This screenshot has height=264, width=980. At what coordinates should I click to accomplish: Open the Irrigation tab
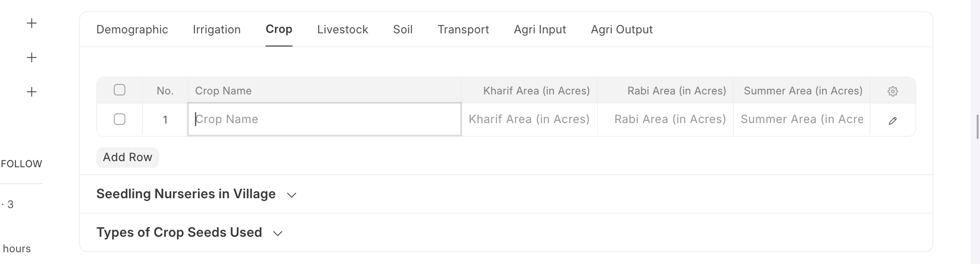click(x=217, y=30)
